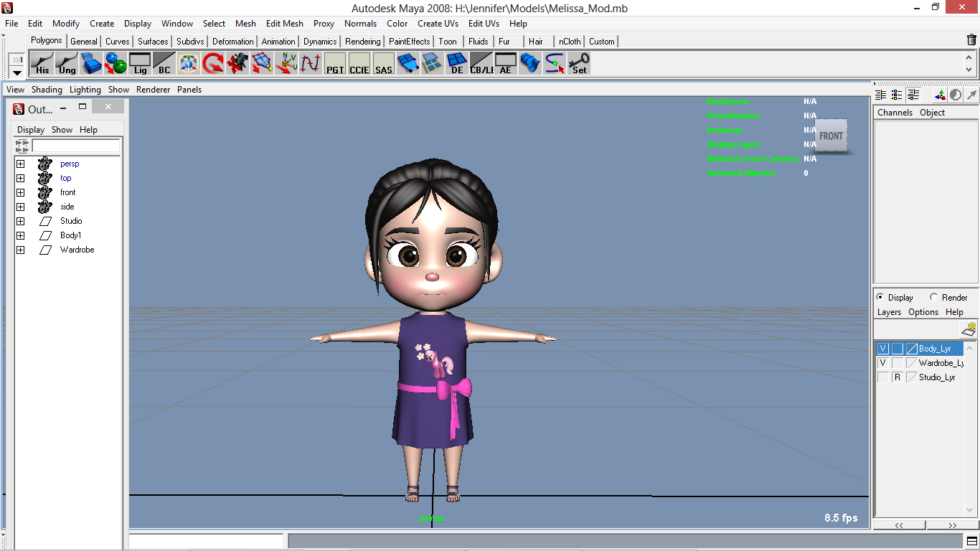Viewport: 980px width, 551px height.
Task: Expand the side camera node in Outliner
Action: (20, 207)
